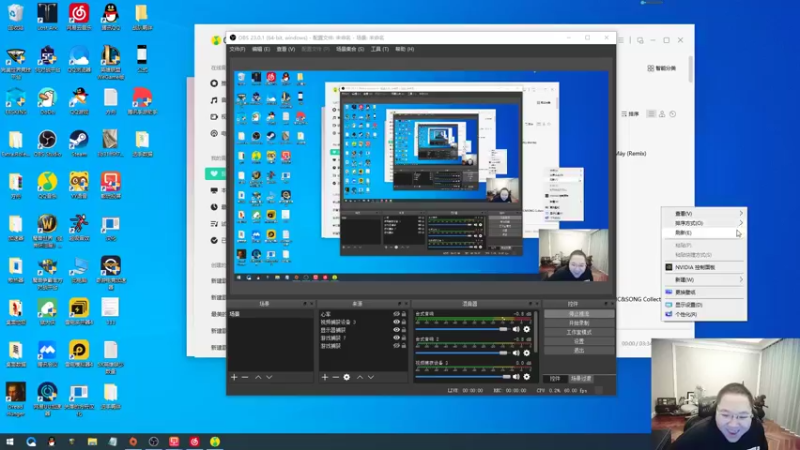Open red NetEase Cloud Music desktop icon
Image resolution: width=800 pixels, height=450 pixels.
pyautogui.click(x=79, y=17)
